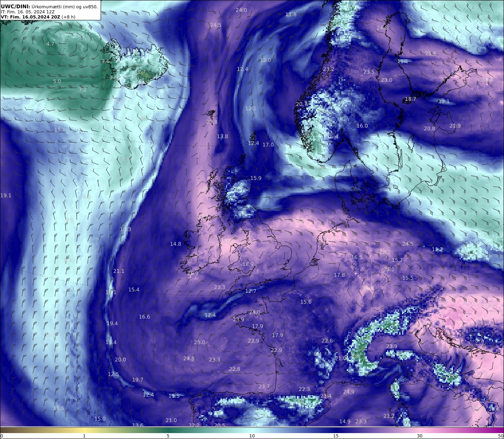Click the 25.6 value in the northeast
Screen dimensions: 504x439
(431, 53)
